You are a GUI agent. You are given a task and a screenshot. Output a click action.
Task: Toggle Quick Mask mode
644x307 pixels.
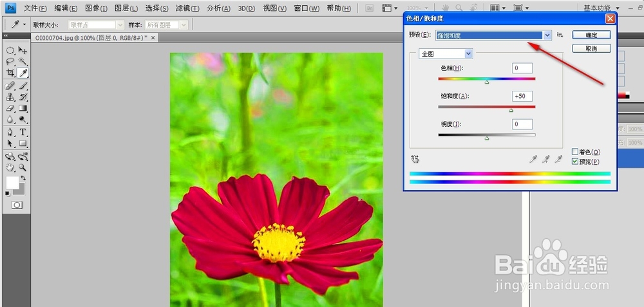point(17,205)
